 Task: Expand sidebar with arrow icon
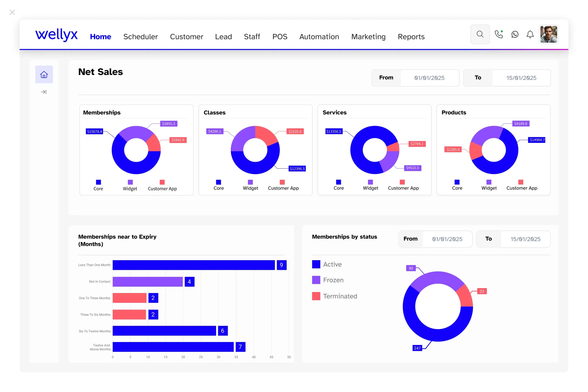(x=44, y=92)
